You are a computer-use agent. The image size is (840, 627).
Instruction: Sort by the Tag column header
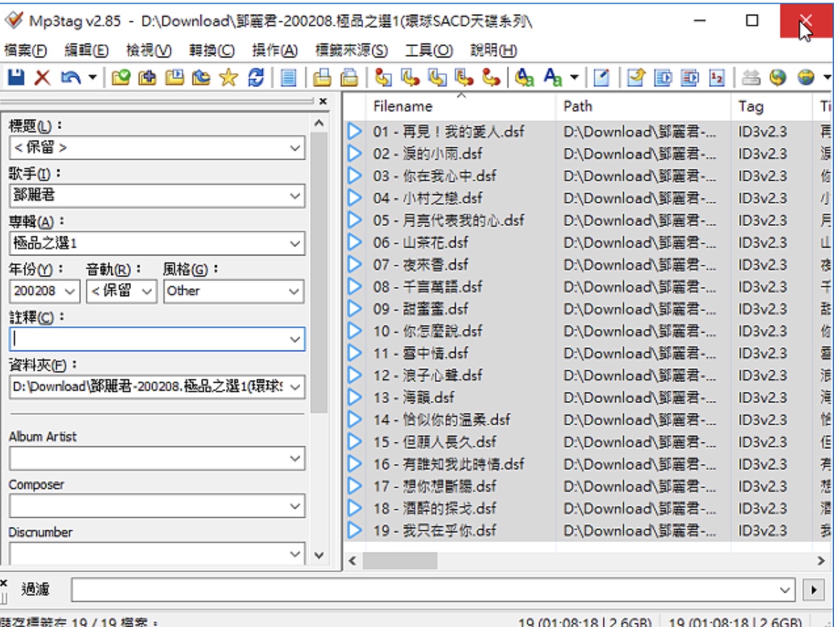(x=772, y=106)
